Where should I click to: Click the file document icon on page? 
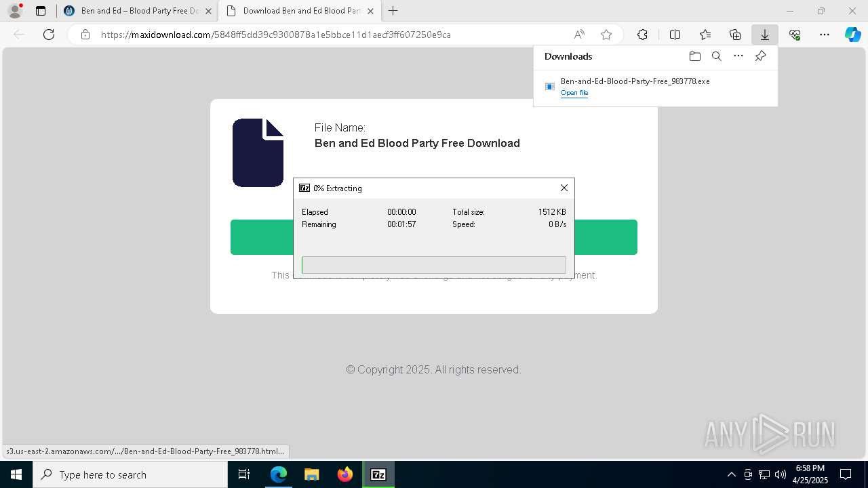coord(258,152)
